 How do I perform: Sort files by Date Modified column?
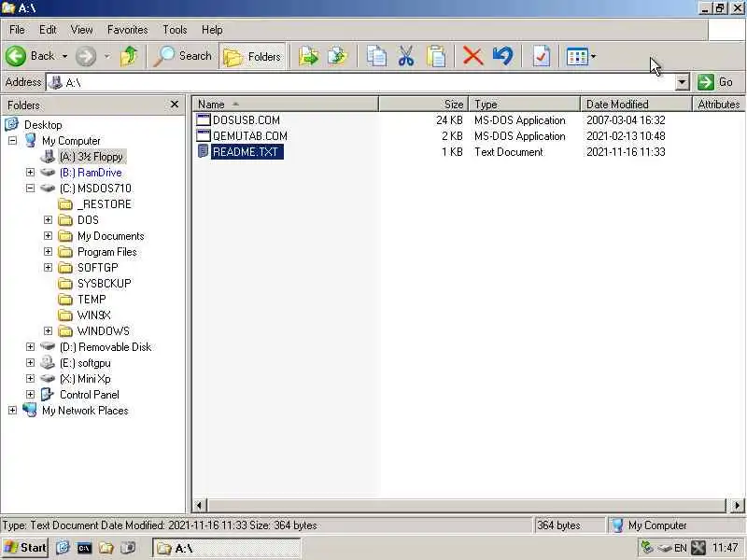[x=636, y=105]
